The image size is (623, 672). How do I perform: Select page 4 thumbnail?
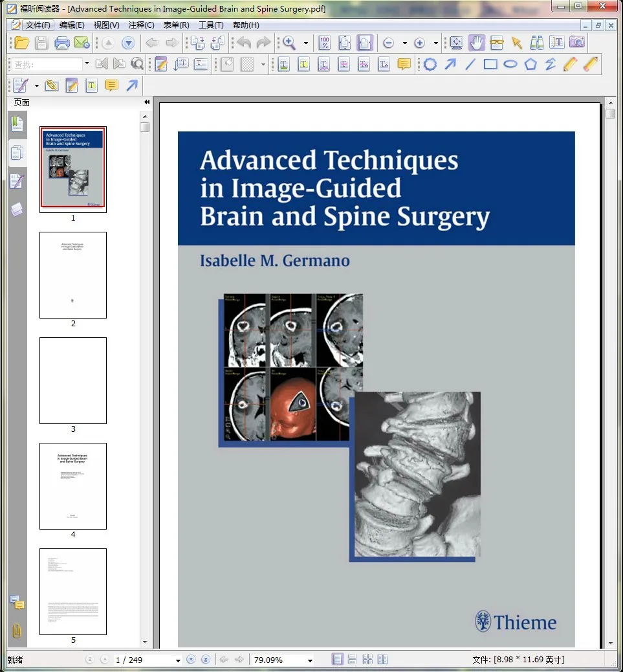[73, 486]
